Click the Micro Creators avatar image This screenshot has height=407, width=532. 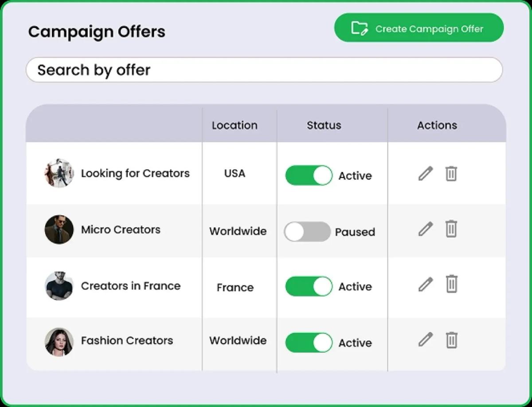point(59,230)
